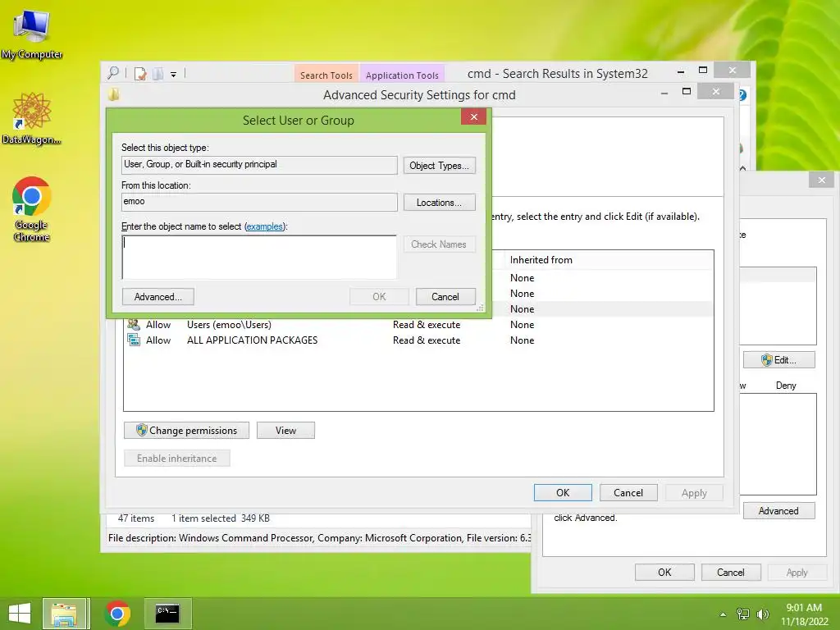Open Google Chrome desktop shortcut
The height and width of the screenshot is (630, 840).
coord(32,209)
